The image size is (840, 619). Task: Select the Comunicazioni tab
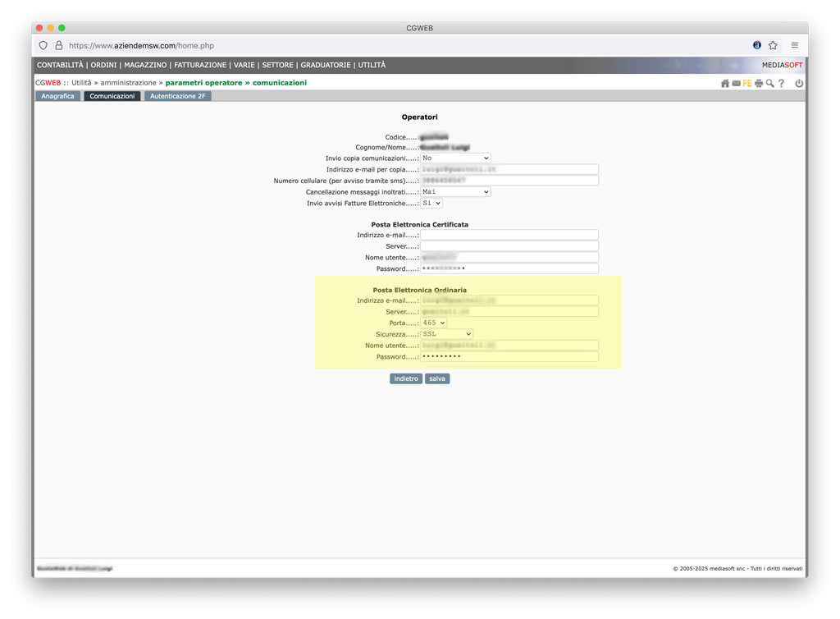112,96
